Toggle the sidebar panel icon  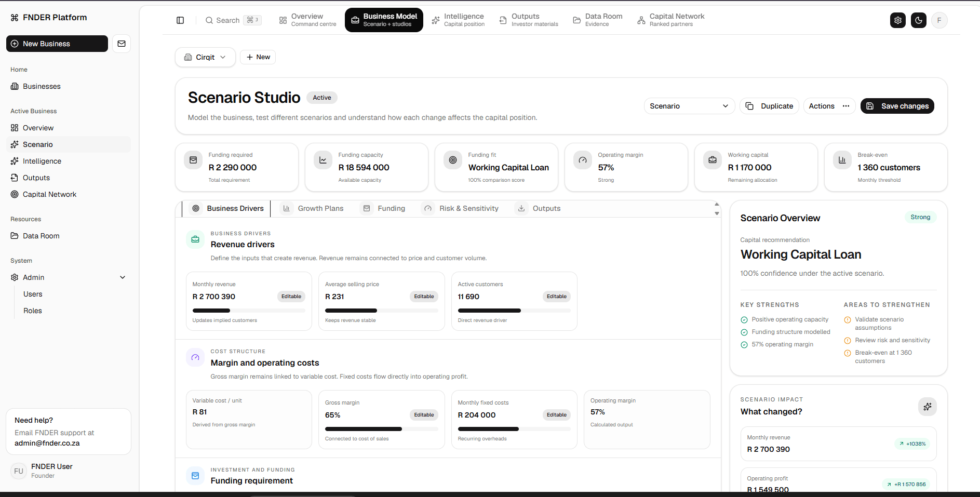click(x=180, y=20)
